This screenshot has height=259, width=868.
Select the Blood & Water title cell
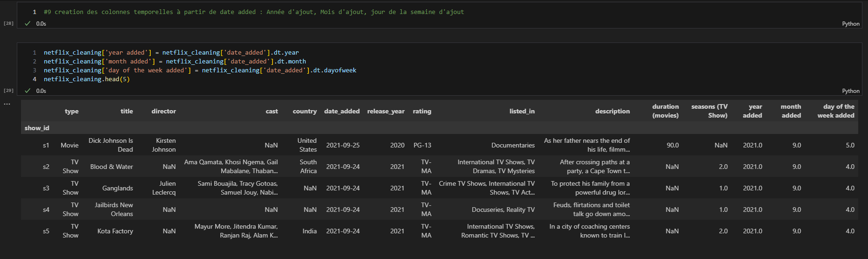click(x=112, y=167)
